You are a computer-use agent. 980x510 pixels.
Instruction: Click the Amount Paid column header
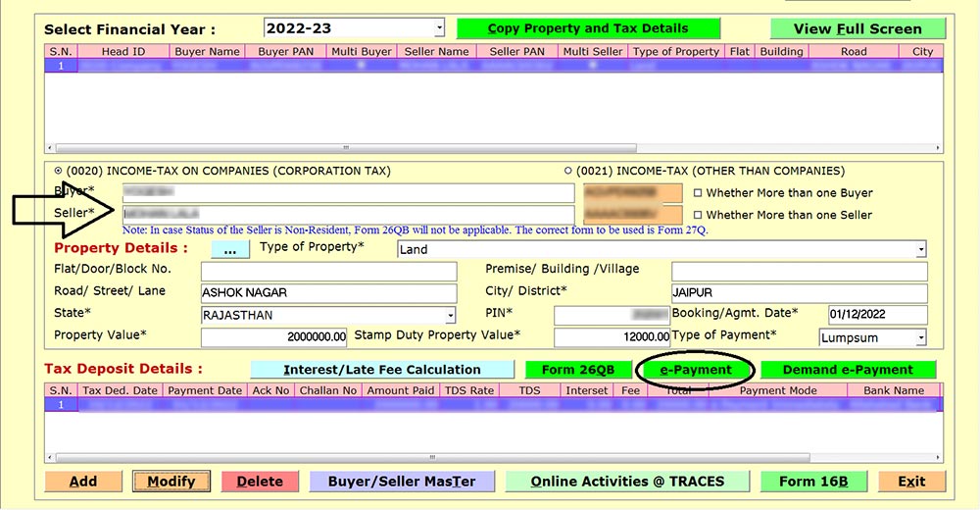400,390
